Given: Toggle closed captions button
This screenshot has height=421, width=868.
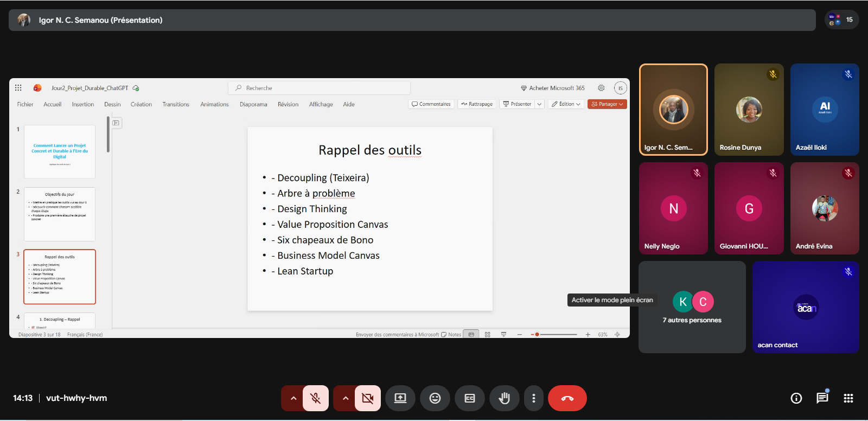Looking at the screenshot, I should 469,398.
